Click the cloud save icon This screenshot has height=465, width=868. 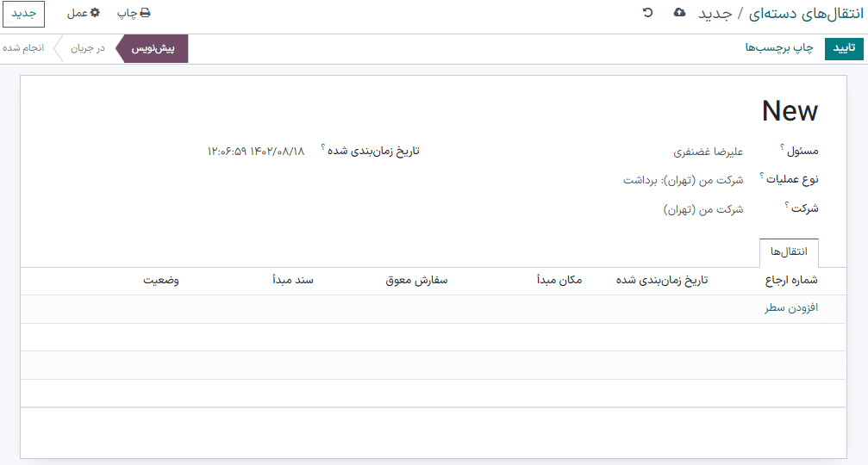tap(679, 13)
